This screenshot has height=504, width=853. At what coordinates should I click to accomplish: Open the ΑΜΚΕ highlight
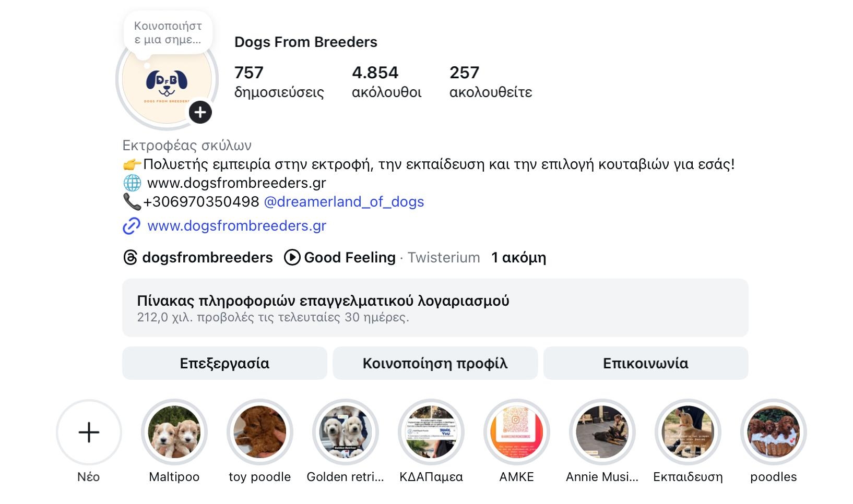[x=517, y=432]
